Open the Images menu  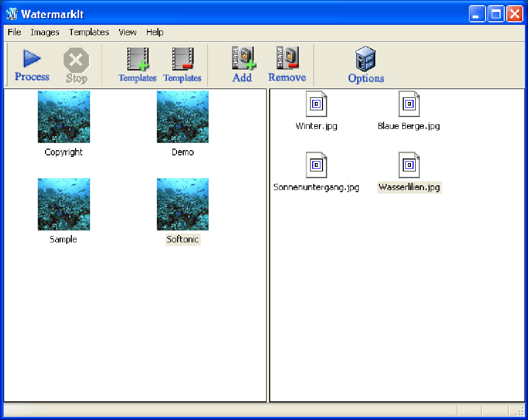tap(45, 32)
